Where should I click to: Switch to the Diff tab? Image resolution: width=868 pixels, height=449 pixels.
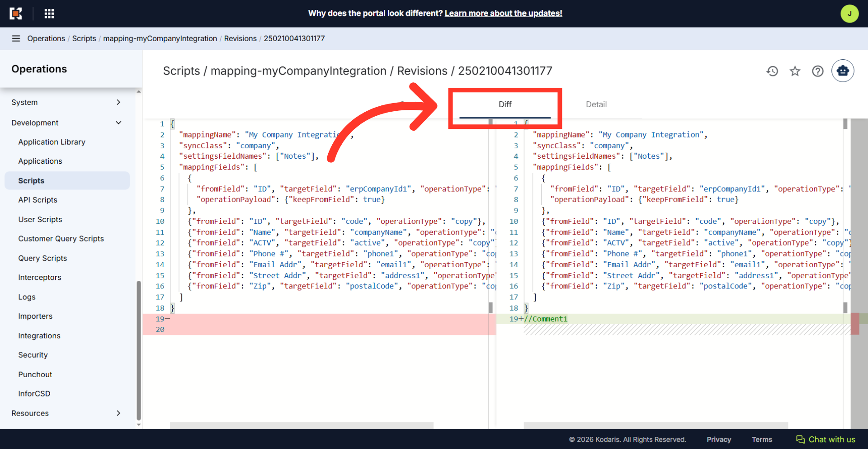pos(505,104)
